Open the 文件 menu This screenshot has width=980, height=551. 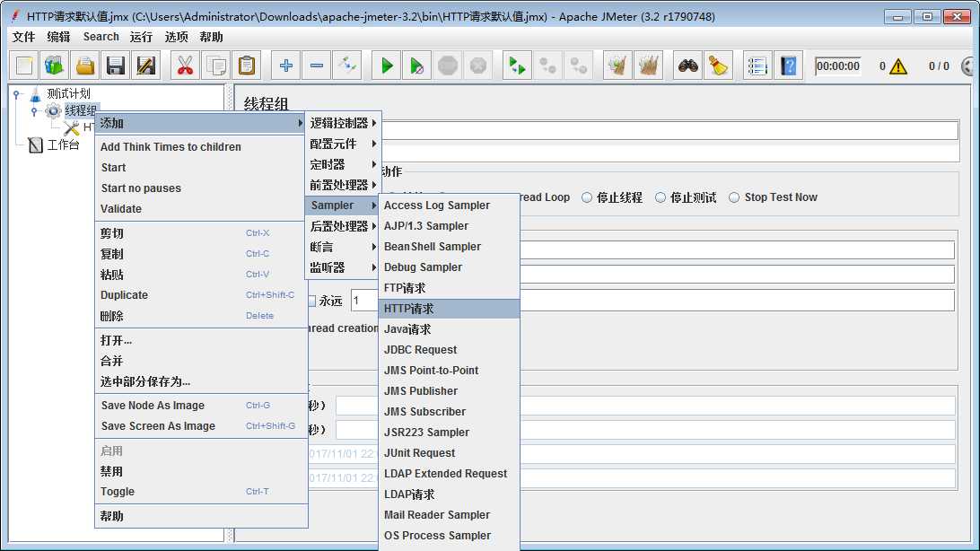click(23, 37)
